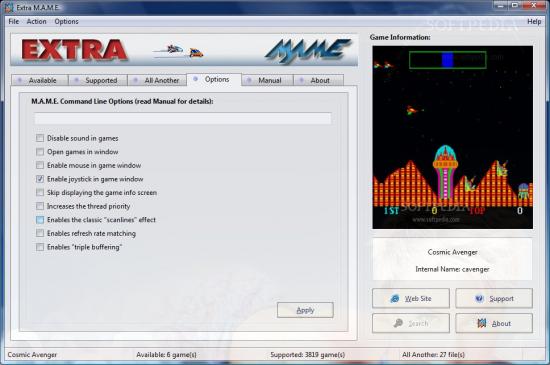Click the Support button
The image size is (550, 365).
(x=494, y=298)
